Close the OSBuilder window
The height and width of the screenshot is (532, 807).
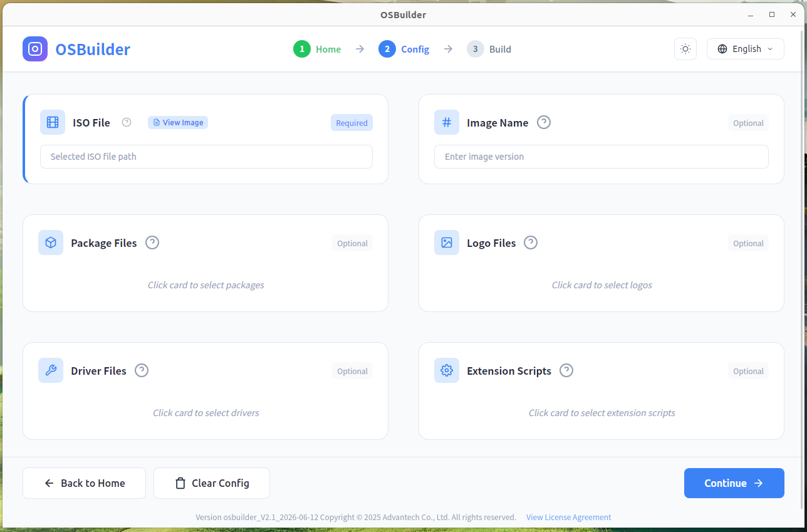(x=793, y=14)
